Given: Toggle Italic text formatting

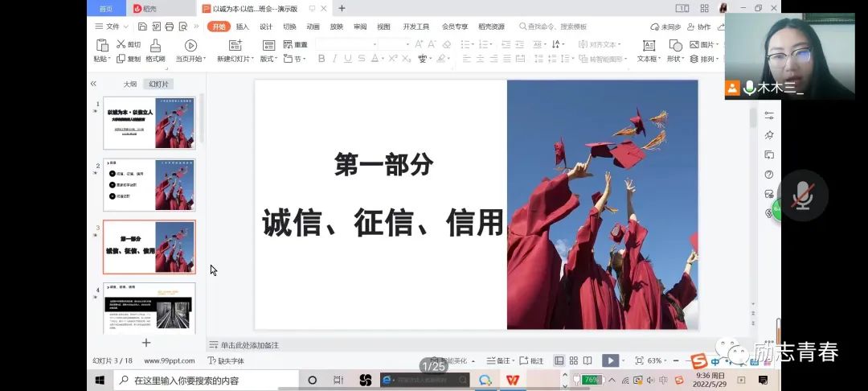Looking at the screenshot, I should [334, 59].
